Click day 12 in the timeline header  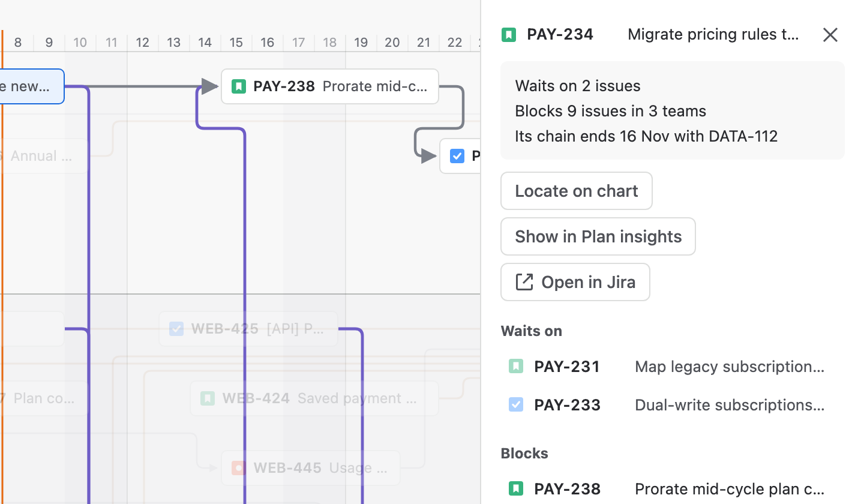pyautogui.click(x=143, y=43)
